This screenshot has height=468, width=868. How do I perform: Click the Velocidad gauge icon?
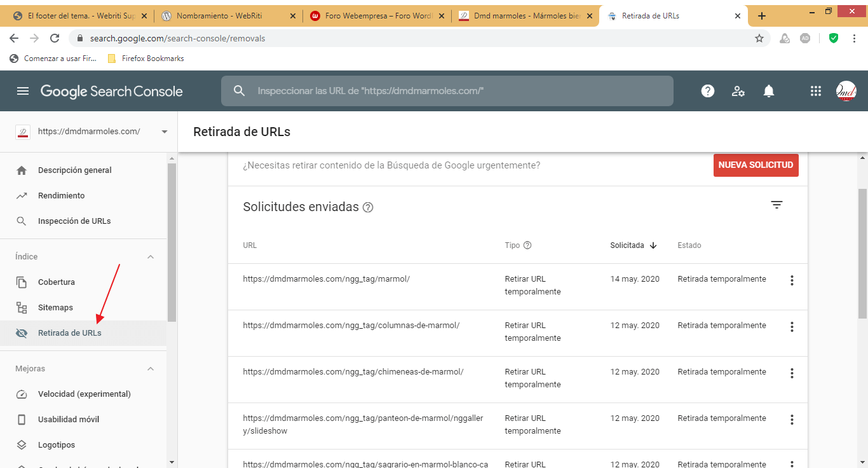[22, 394]
